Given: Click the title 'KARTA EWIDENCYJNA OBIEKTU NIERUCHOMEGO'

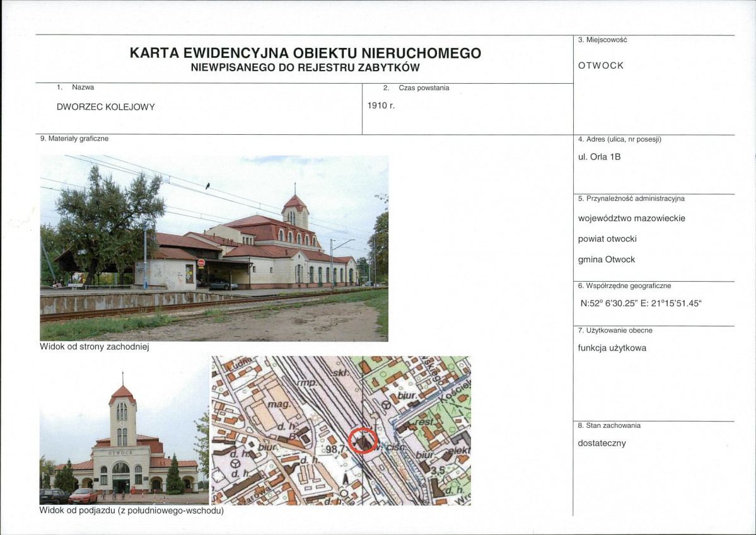Looking at the screenshot, I should point(305,53).
